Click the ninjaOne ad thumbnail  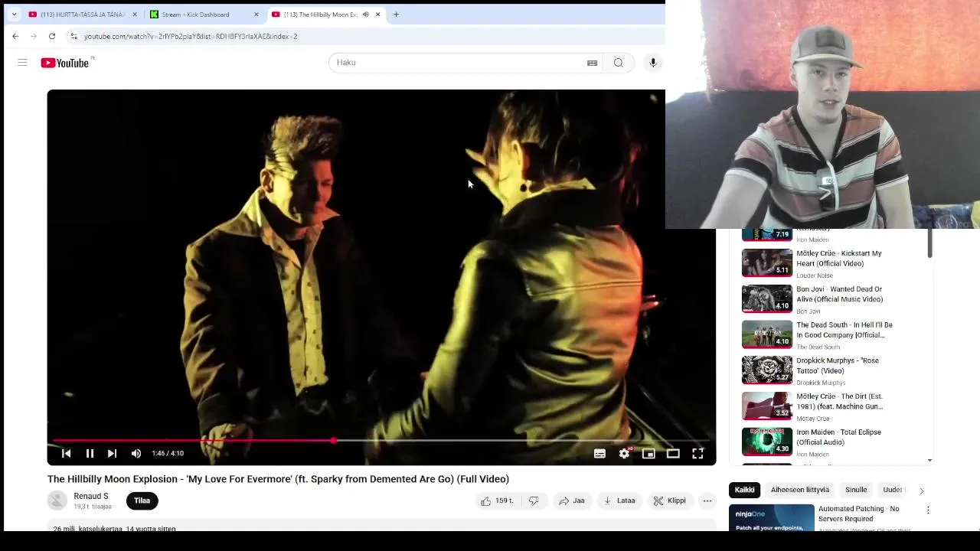(x=772, y=518)
